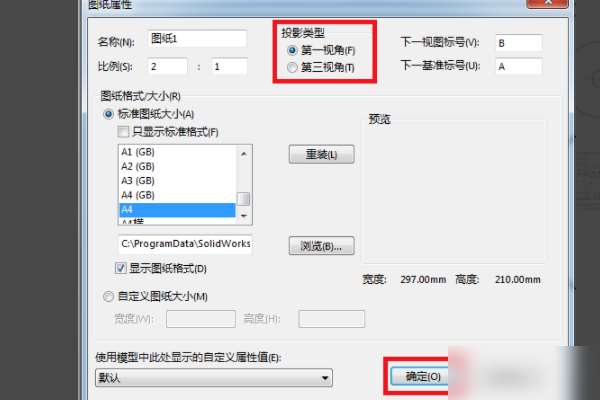Click the sheet format list scrollbar thumb

244,199
